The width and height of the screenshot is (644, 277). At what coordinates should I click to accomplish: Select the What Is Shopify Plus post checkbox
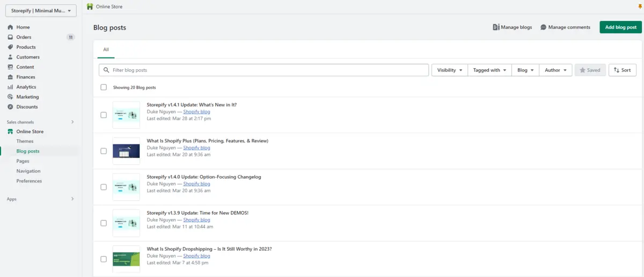pos(104,151)
